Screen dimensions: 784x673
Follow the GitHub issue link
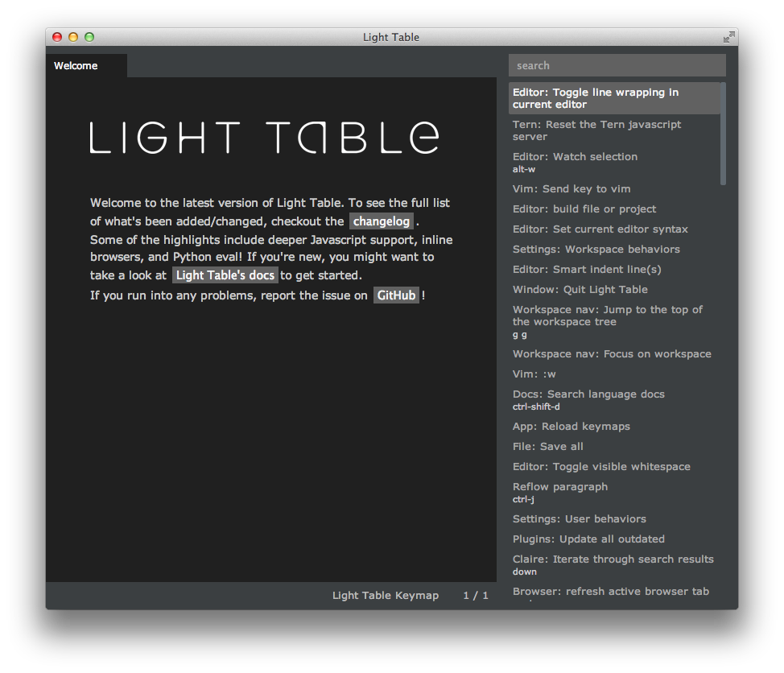click(x=396, y=295)
